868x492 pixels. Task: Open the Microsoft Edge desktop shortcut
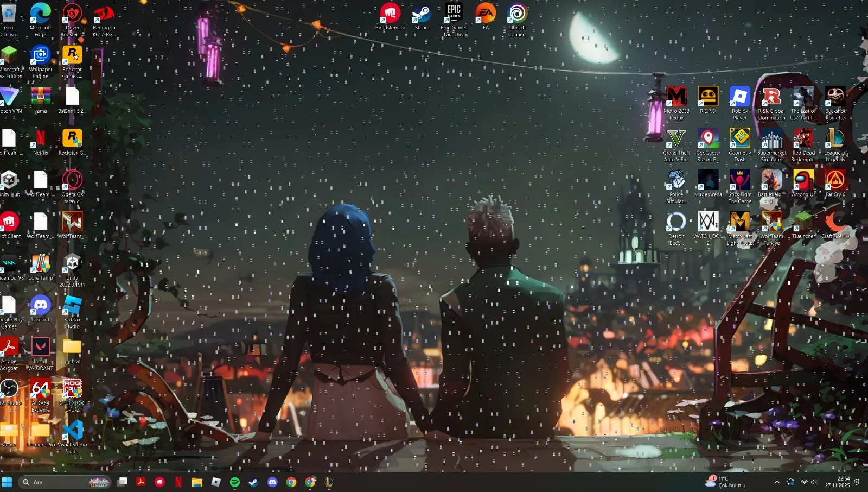point(40,20)
